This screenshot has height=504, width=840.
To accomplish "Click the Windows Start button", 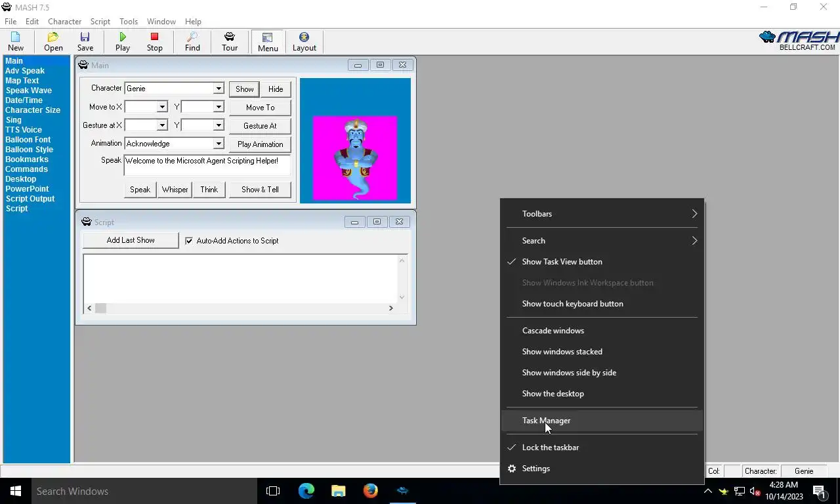I will (15, 491).
